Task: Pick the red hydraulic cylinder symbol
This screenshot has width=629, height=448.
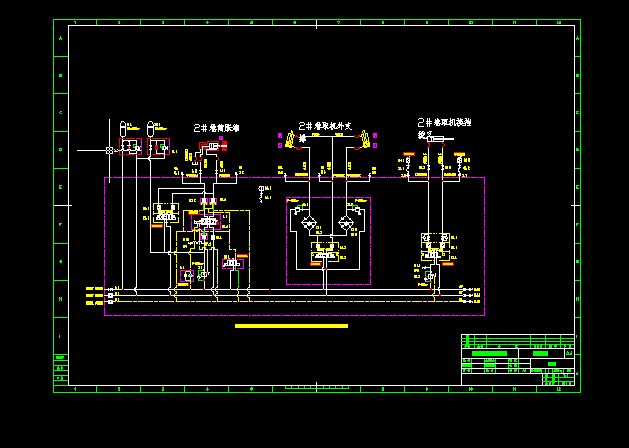Action: [x=213, y=147]
